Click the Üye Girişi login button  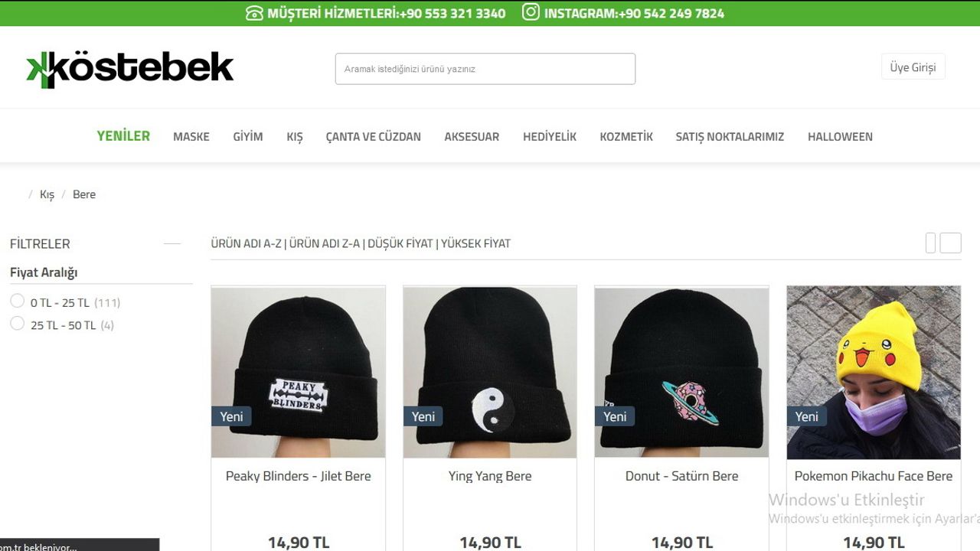point(913,67)
